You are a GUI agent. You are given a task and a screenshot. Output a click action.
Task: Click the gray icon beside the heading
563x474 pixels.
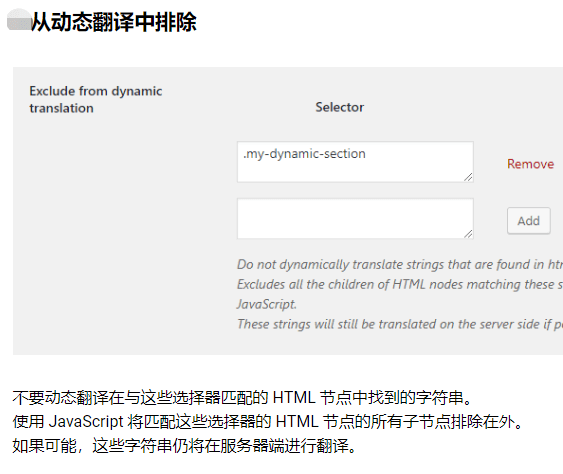pos(19,20)
